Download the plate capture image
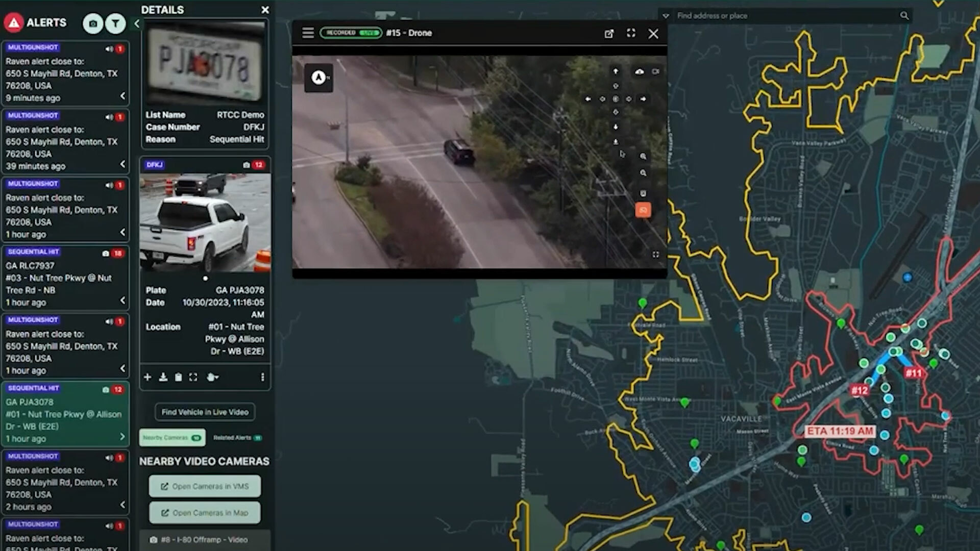The image size is (980, 551). [163, 377]
